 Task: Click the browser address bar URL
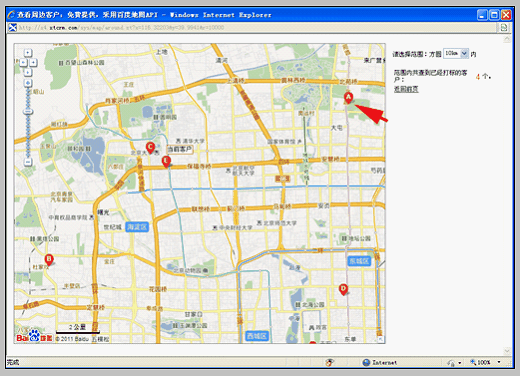click(121, 28)
